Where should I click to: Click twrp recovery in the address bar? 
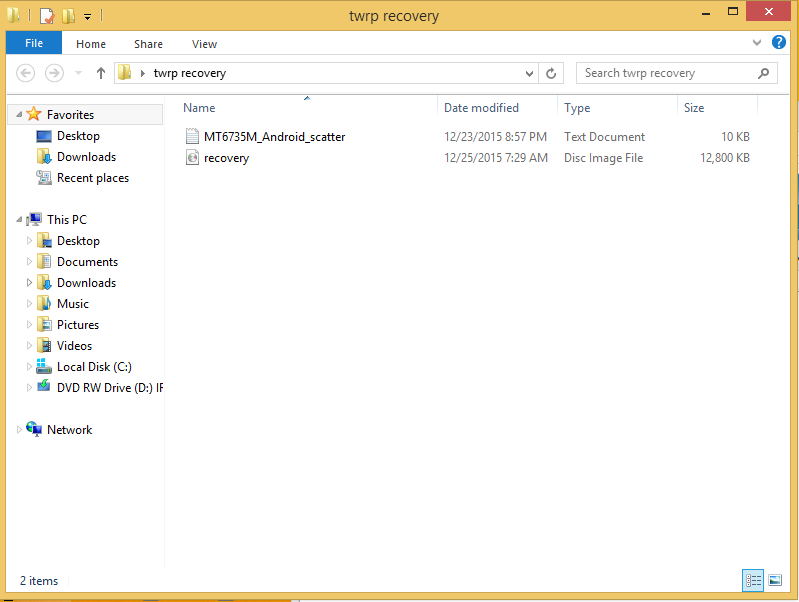[190, 73]
